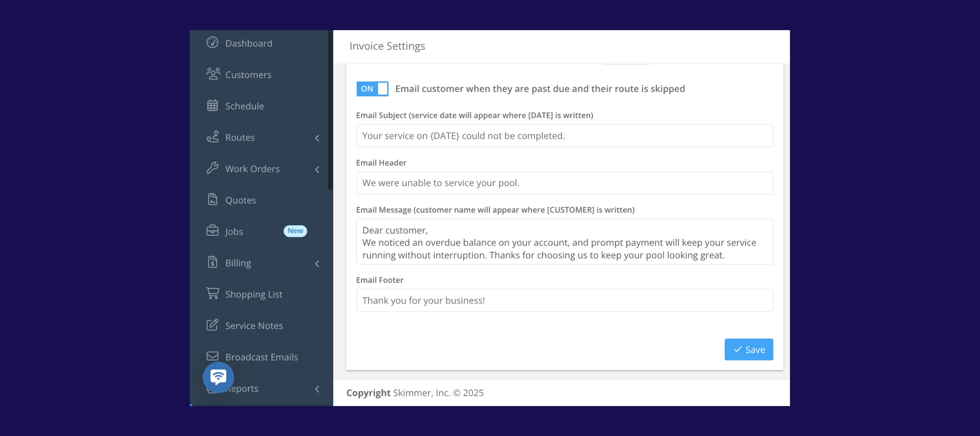Click the Broadcast Emails envelope icon
The width and height of the screenshot is (980, 436).
(212, 356)
